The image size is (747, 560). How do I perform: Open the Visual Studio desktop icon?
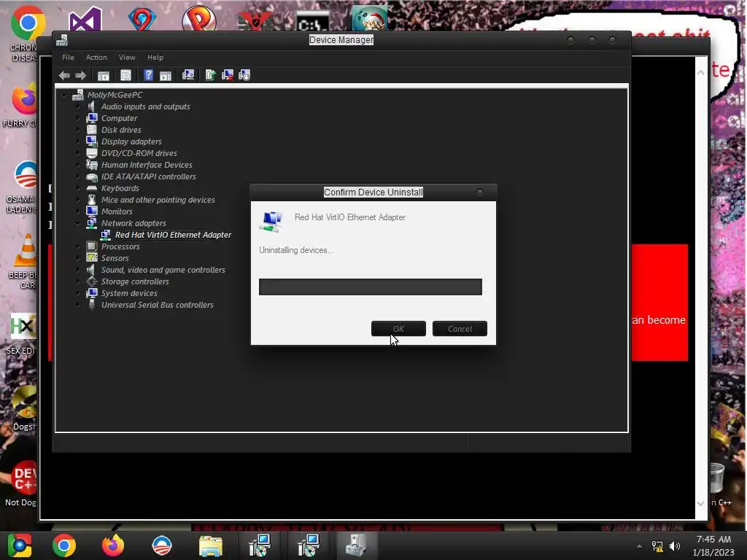click(85, 19)
